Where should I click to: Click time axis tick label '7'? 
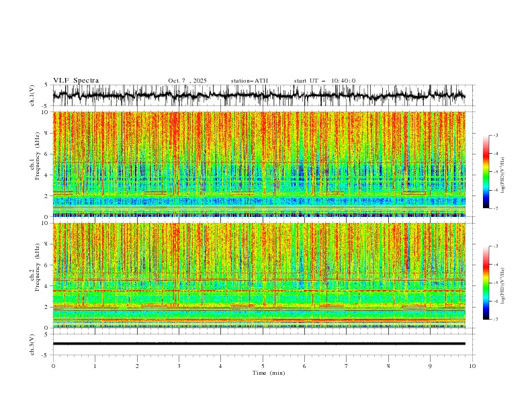347,366
